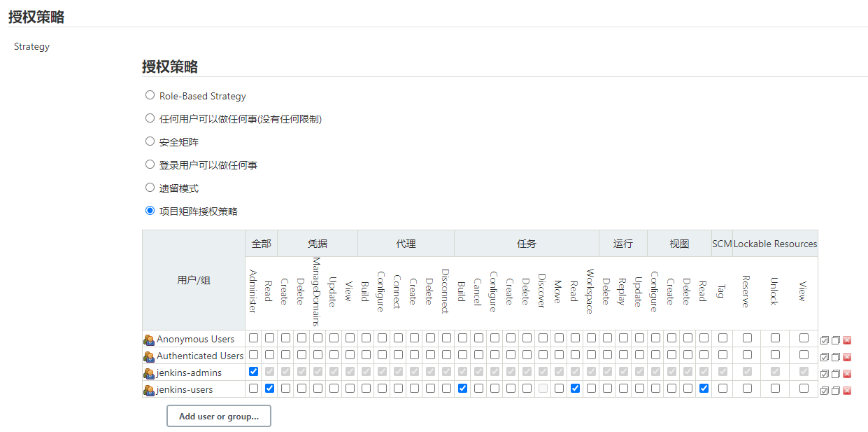This screenshot has width=868, height=432.
Task: Clear all permissions for jenkins-users
Action: (x=835, y=390)
